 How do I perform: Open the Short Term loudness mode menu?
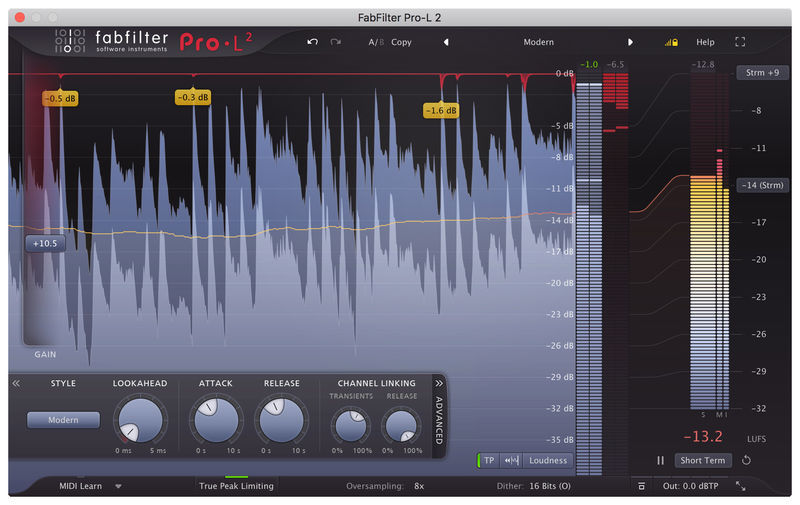pyautogui.click(x=703, y=460)
